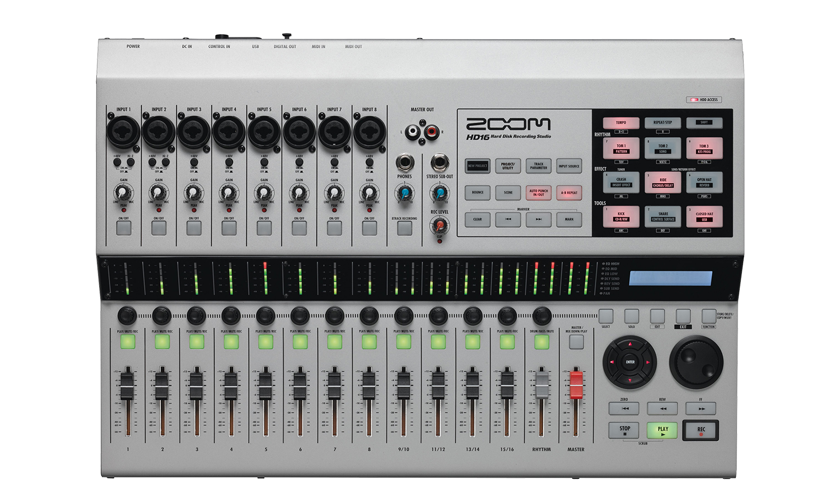Hold the SHIFT key
The width and height of the screenshot is (840, 504).
[704, 123]
